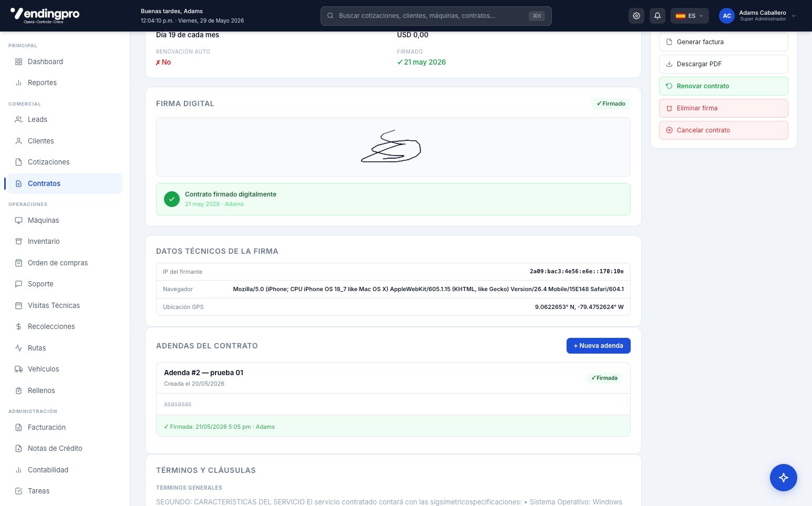Image resolution: width=812 pixels, height=506 pixels.
Task: Click the asasasas addendum description
Action: click(178, 404)
